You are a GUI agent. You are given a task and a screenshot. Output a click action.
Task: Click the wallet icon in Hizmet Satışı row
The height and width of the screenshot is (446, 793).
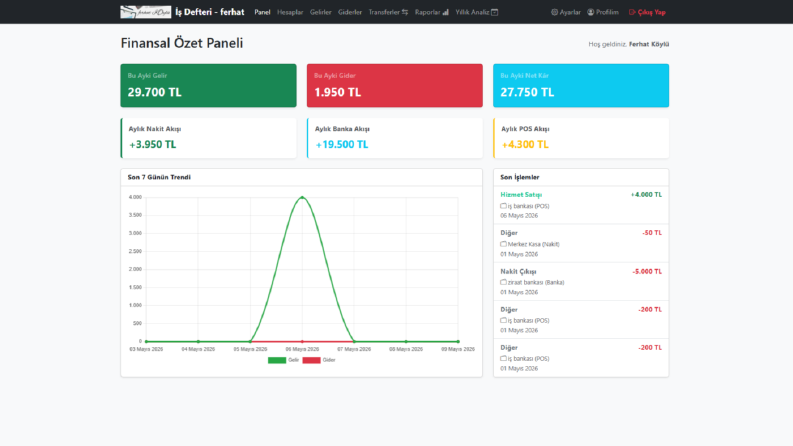click(503, 206)
